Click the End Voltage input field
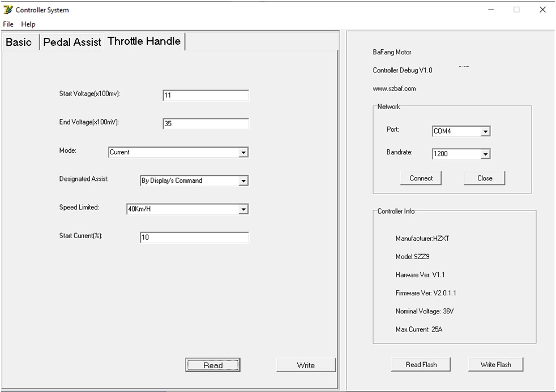The height and width of the screenshot is (392, 556). (x=206, y=123)
